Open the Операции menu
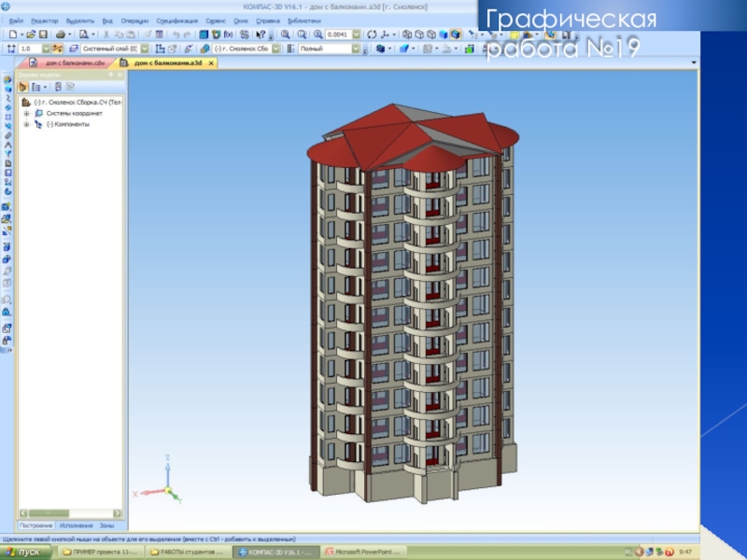 click(134, 21)
